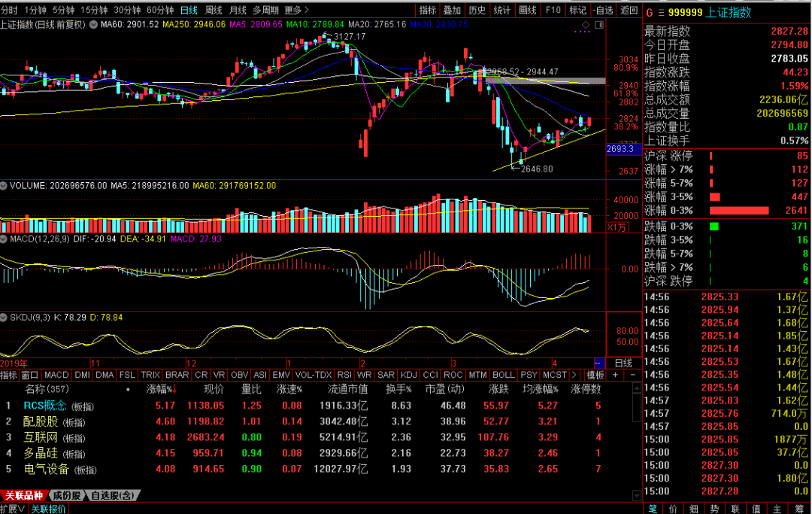812x514 pixels.
Task: Show more indicators via the > arrow after MCST
Action: pos(574,375)
